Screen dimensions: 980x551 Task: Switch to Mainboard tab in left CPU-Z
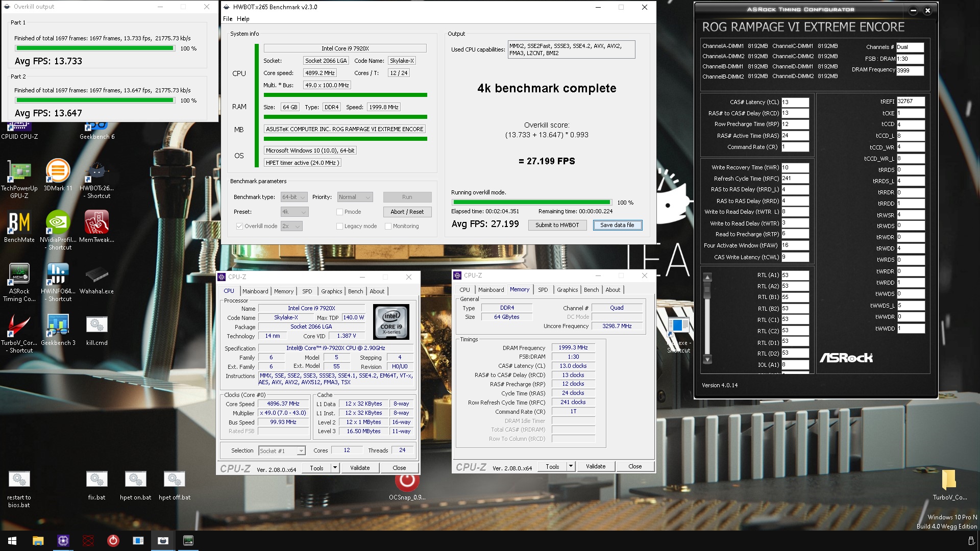pyautogui.click(x=255, y=291)
